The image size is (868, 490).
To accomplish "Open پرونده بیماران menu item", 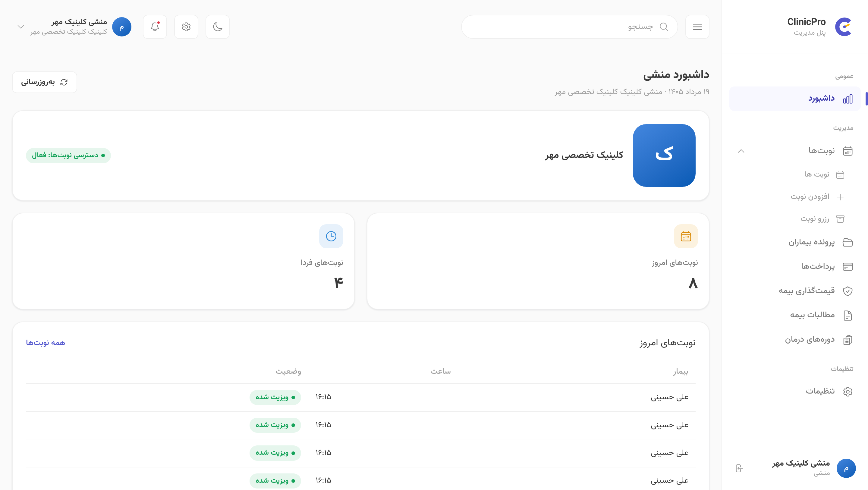I will coord(795,242).
